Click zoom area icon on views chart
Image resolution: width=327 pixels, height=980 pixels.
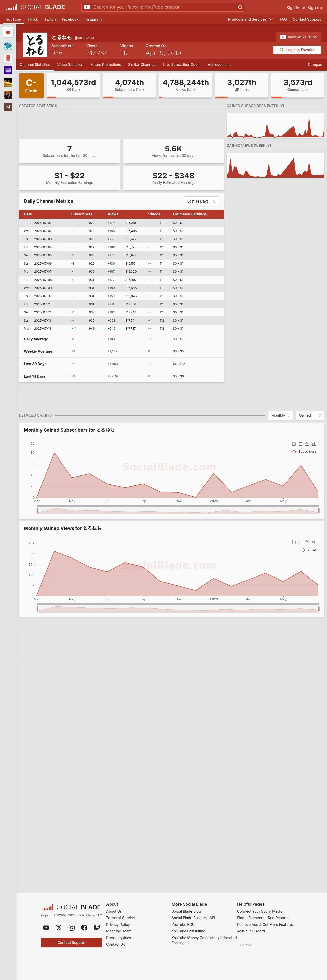pos(293,542)
